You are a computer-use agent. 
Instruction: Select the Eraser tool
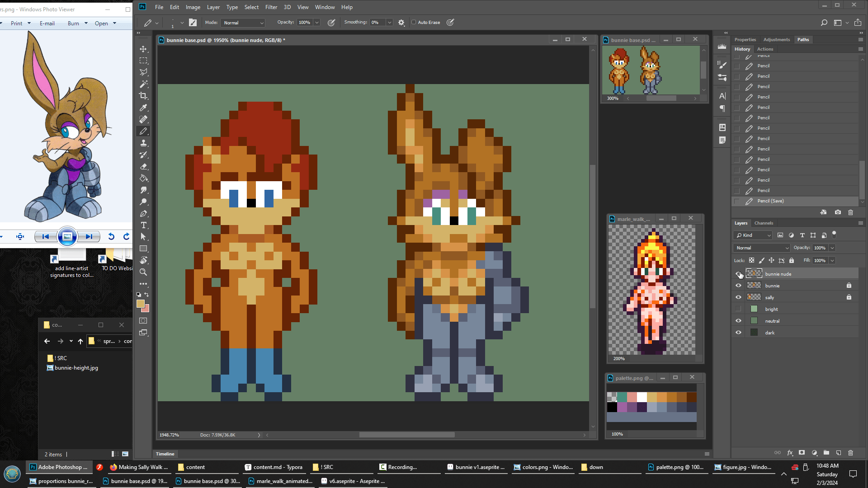[143, 167]
